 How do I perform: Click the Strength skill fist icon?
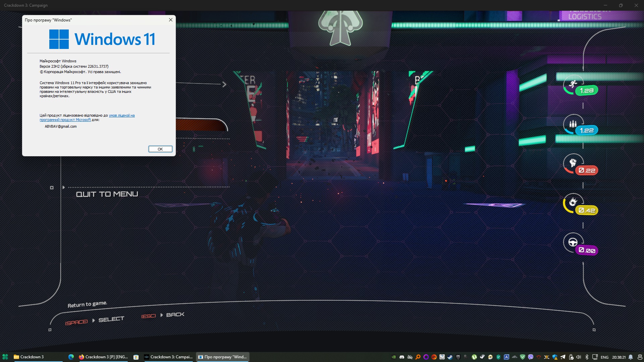(573, 163)
